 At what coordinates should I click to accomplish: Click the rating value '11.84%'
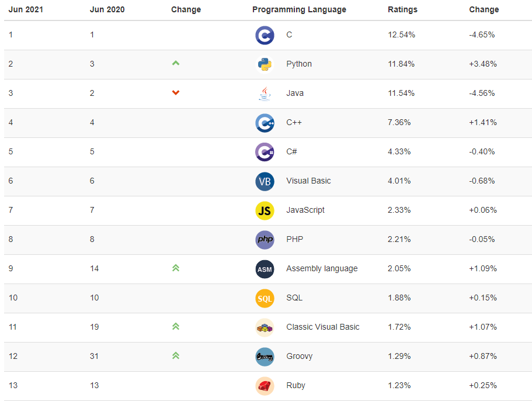point(401,64)
